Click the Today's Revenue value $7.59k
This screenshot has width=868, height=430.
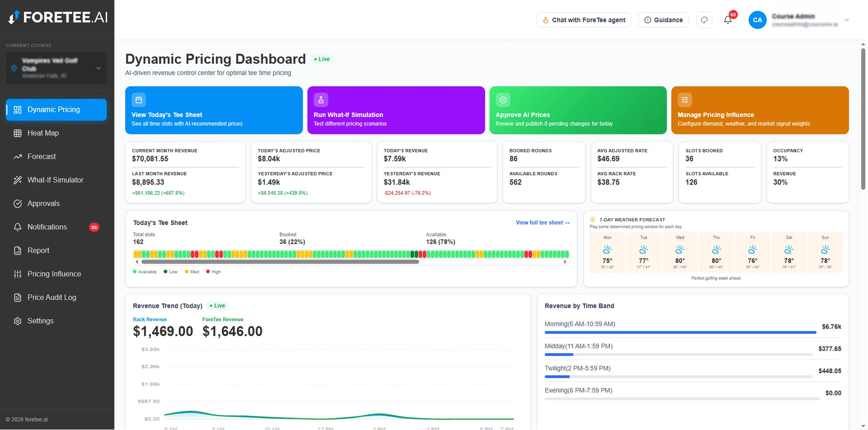pos(395,159)
